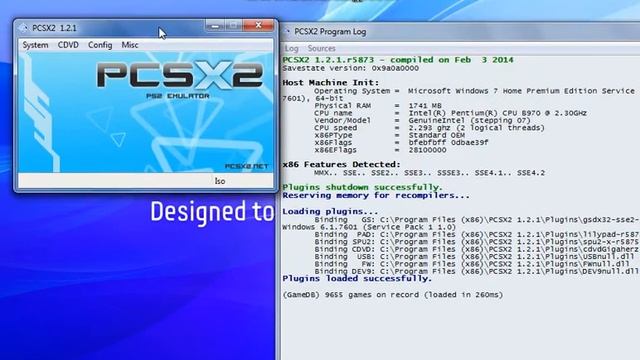The height and width of the screenshot is (360, 640).
Task: Click the 'Binding PAD:' plugin line
Action: (x=476, y=235)
